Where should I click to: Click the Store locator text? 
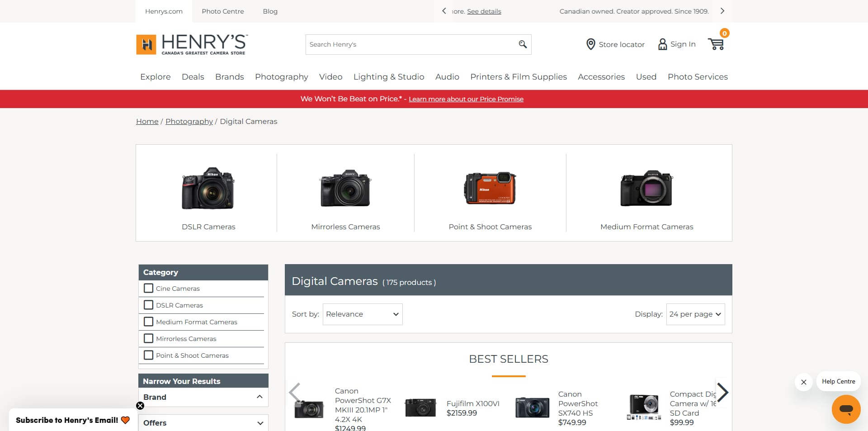pos(622,44)
